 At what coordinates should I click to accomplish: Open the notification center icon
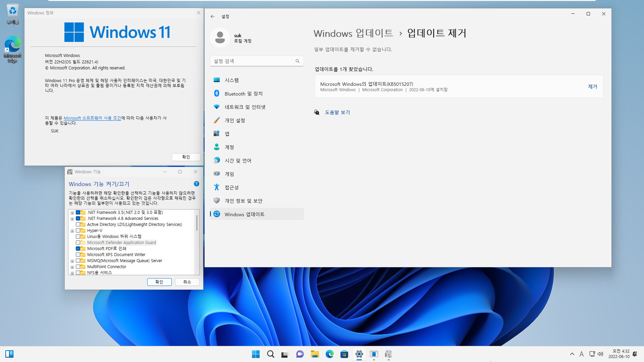[x=635, y=354]
